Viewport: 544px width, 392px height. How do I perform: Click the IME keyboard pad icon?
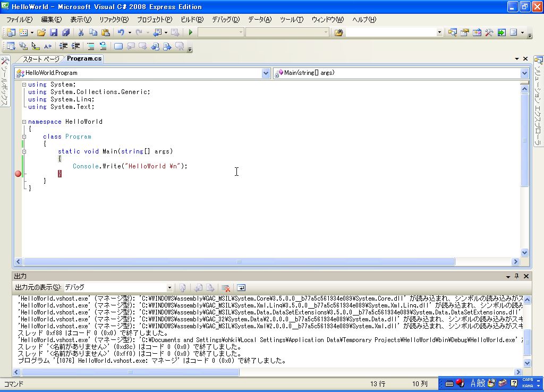(x=449, y=384)
